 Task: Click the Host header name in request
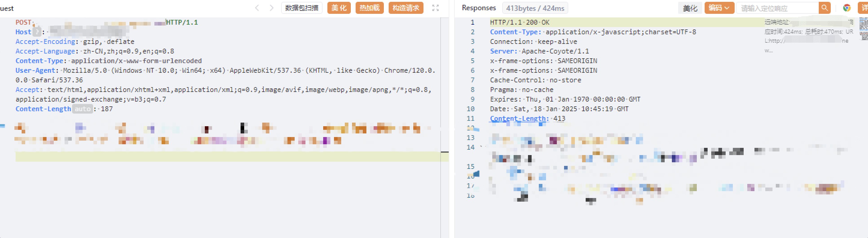point(23,32)
